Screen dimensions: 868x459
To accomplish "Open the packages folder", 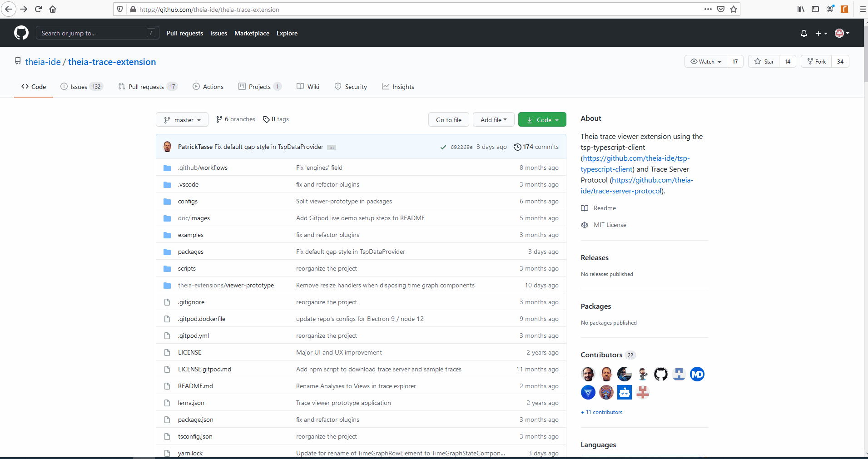I will point(191,252).
